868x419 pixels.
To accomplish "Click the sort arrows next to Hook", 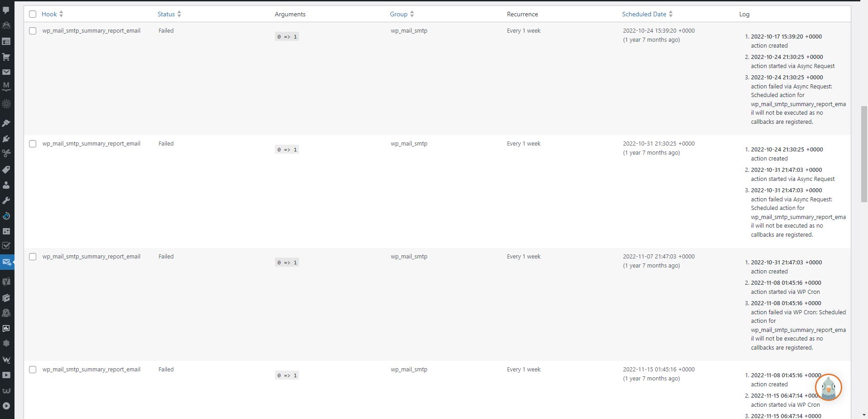I will (61, 14).
